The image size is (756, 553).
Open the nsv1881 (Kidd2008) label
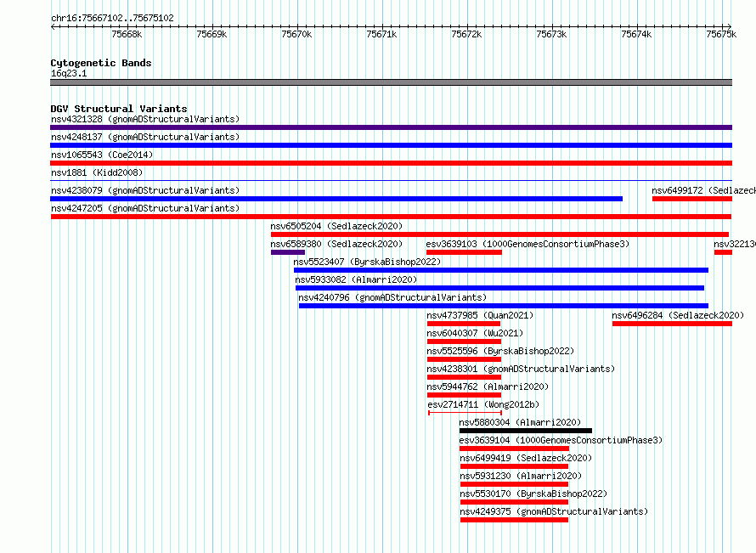[97, 172]
